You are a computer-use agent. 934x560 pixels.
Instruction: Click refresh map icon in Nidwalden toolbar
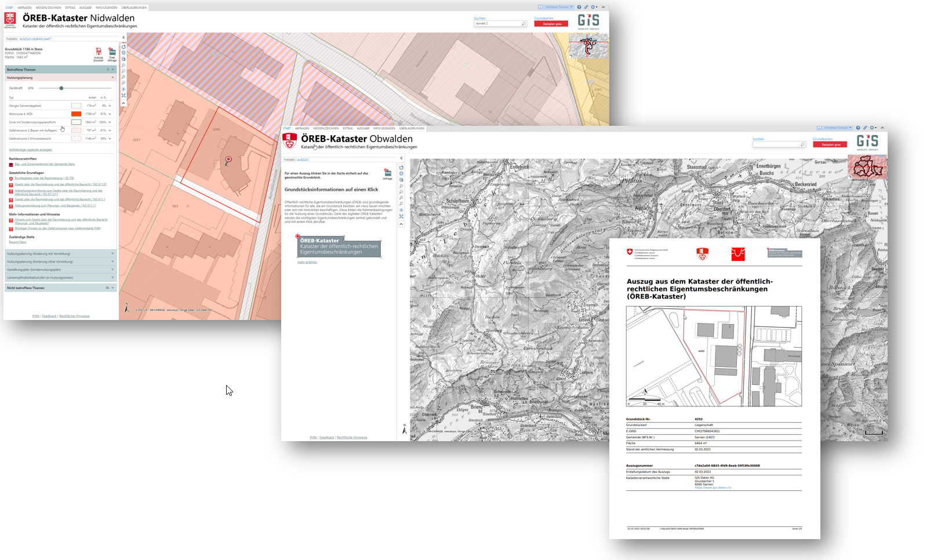[123, 47]
